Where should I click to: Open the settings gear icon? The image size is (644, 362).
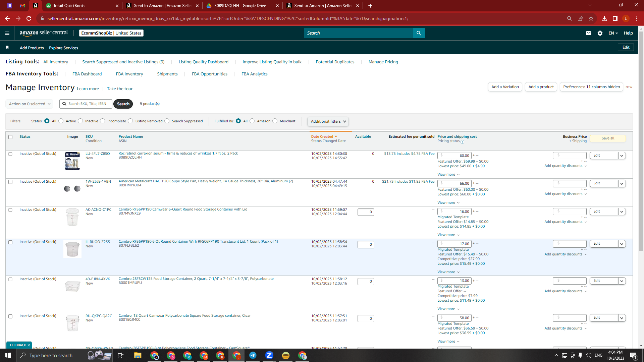pos(600,33)
